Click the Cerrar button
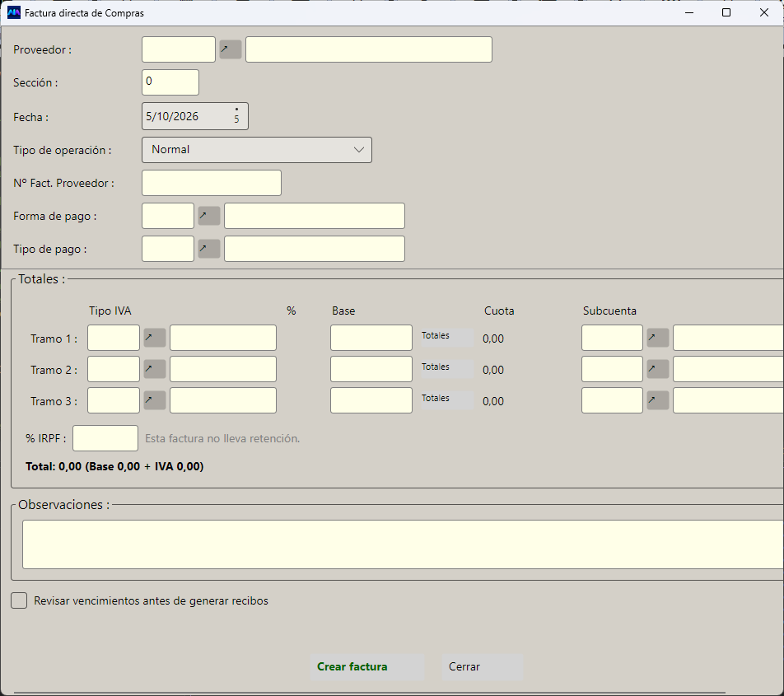 482,666
